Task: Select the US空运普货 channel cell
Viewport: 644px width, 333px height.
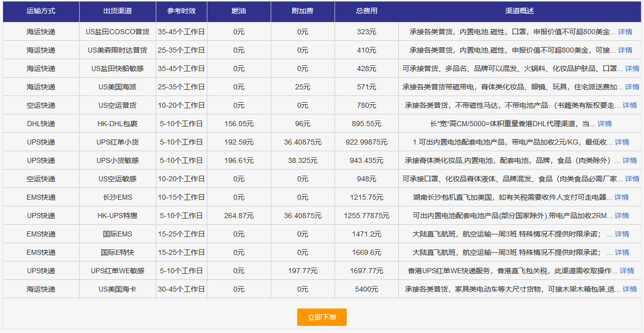Action: pyautogui.click(x=117, y=105)
